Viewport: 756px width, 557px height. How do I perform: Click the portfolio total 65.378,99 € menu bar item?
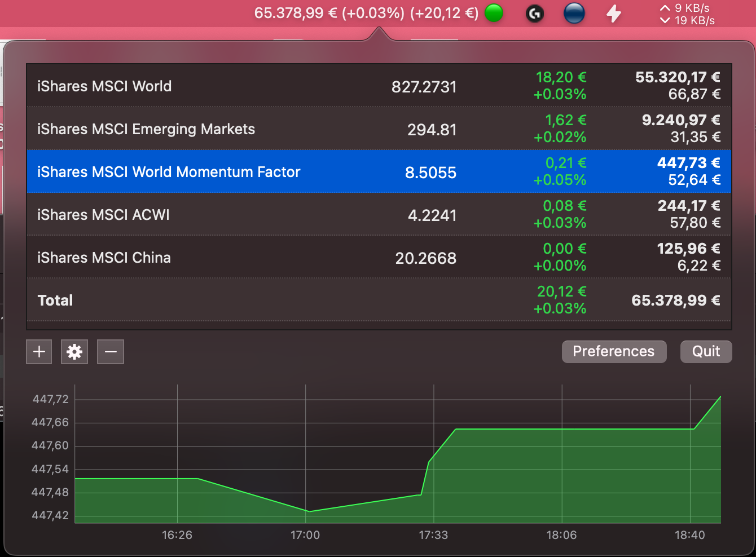click(x=367, y=13)
